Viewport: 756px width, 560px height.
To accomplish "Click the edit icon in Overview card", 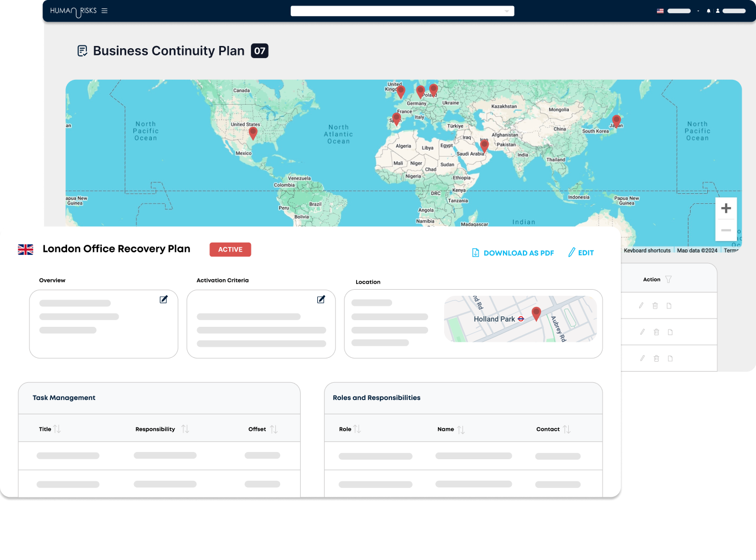I will pos(163,300).
